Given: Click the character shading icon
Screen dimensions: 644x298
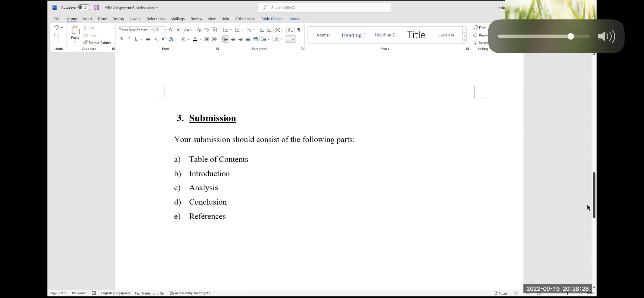Looking at the screenshot, I should point(207,39).
